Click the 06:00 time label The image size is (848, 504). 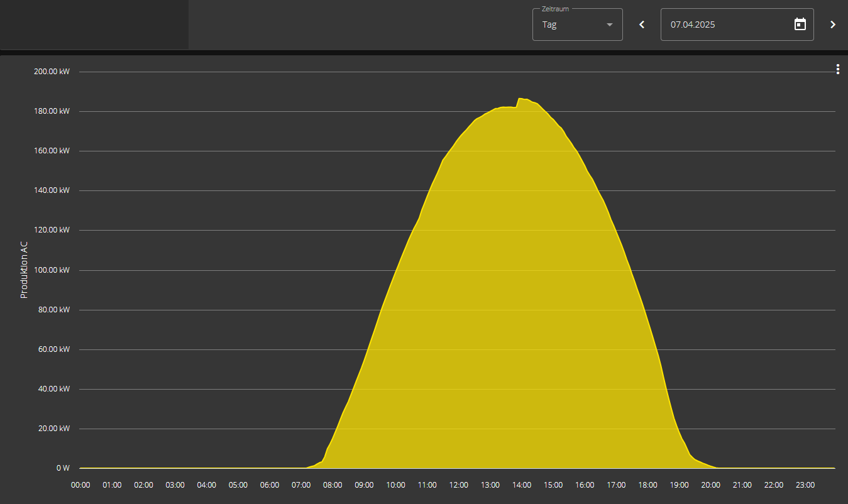270,485
